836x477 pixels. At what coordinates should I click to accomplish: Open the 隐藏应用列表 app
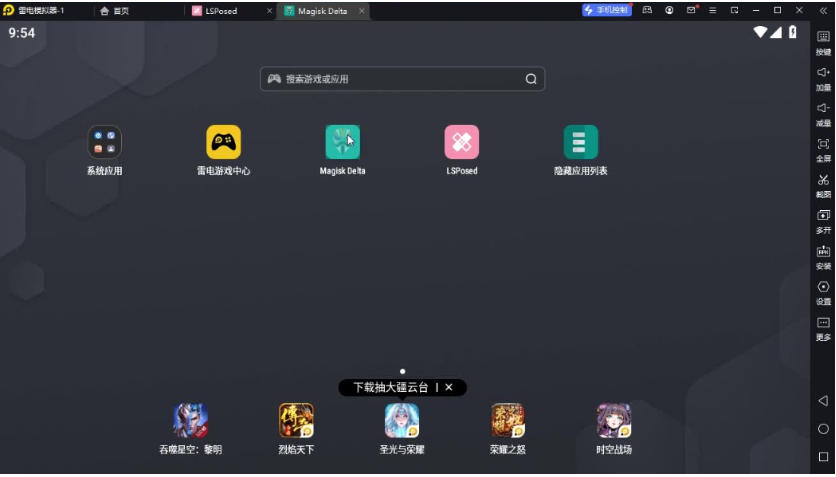[x=580, y=143]
